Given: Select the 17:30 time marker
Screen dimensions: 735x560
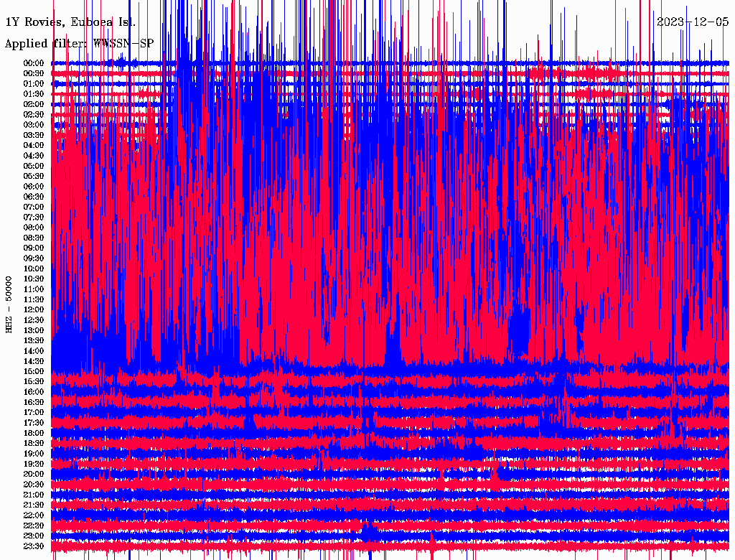Looking at the screenshot, I should tap(34, 423).
